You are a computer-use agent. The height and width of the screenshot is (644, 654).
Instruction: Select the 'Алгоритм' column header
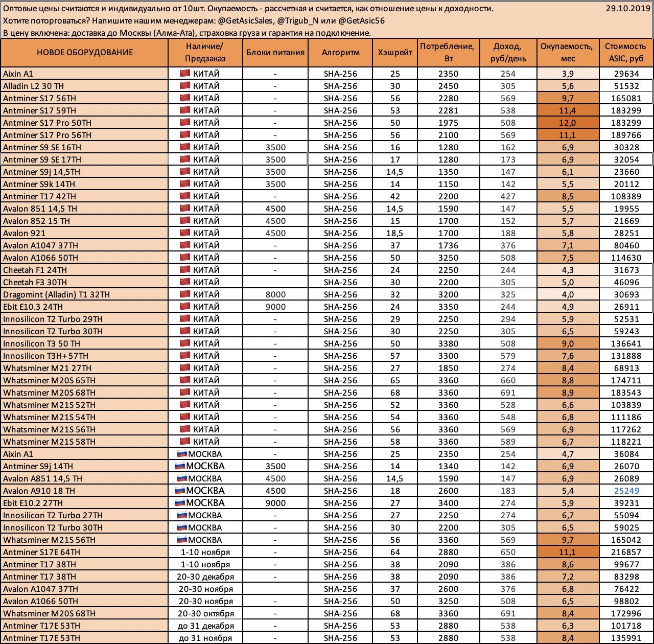coord(341,53)
